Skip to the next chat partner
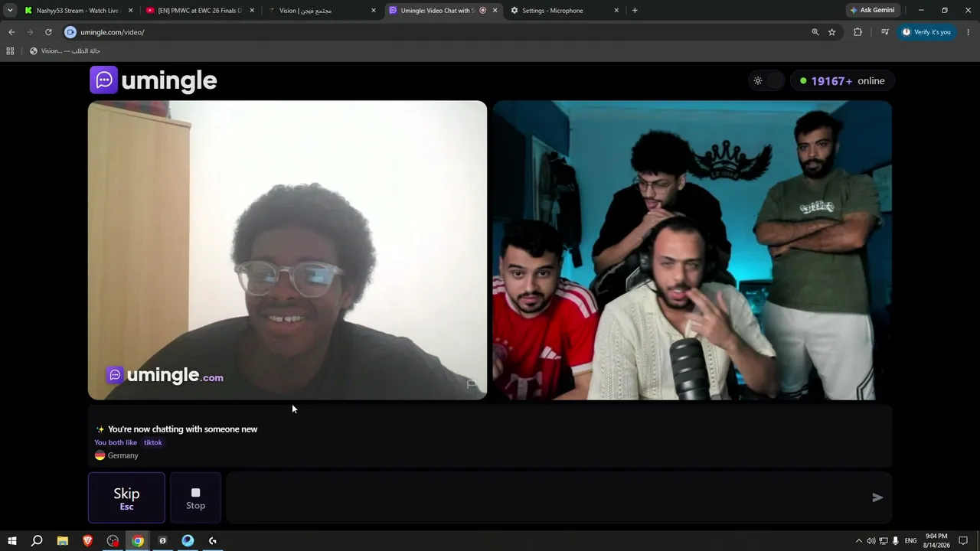Screen dimensions: 980x551 (126, 497)
